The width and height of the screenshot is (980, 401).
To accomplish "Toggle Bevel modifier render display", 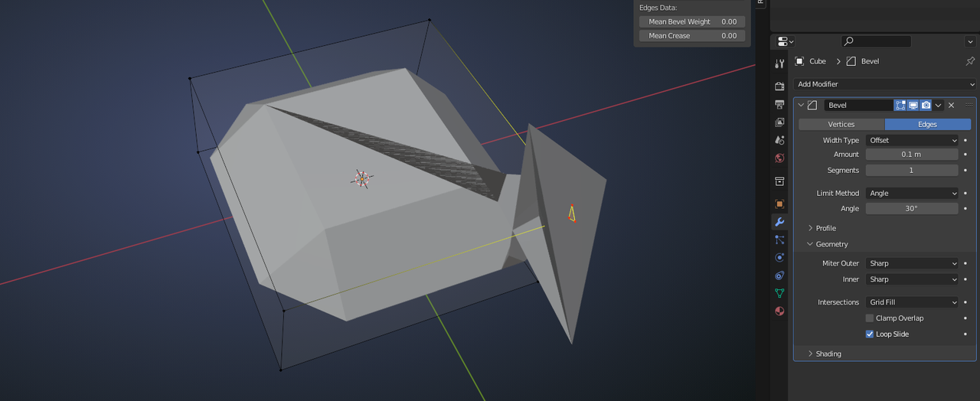I will [926, 105].
